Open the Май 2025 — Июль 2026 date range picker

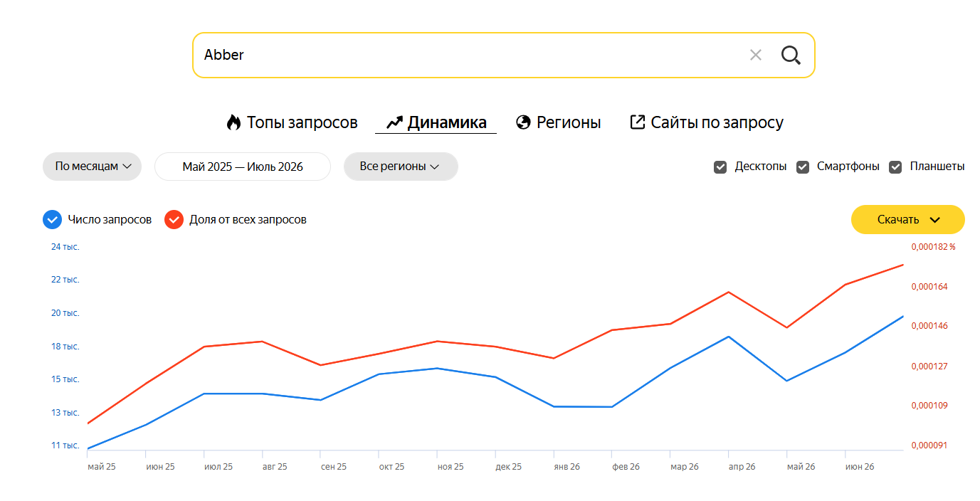tap(243, 167)
